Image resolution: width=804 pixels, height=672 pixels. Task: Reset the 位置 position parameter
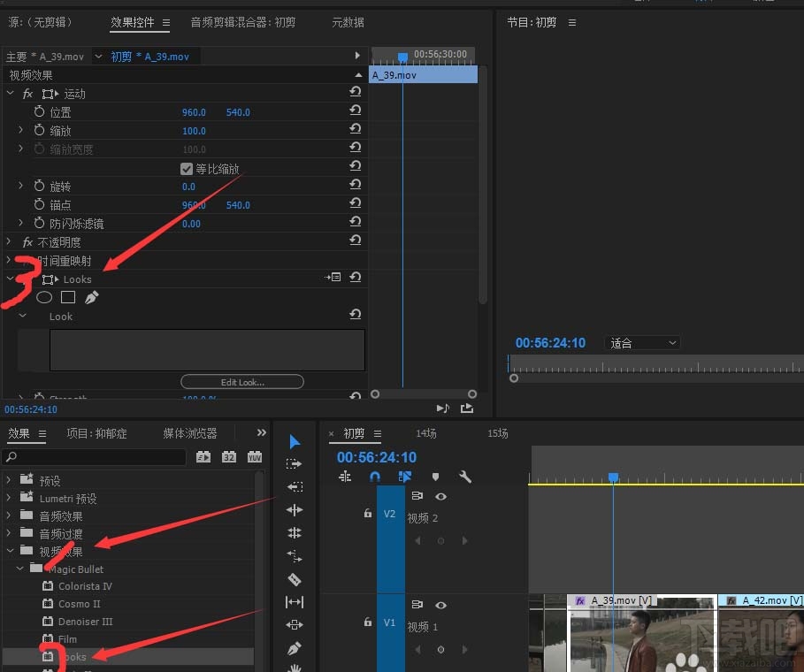pyautogui.click(x=355, y=112)
